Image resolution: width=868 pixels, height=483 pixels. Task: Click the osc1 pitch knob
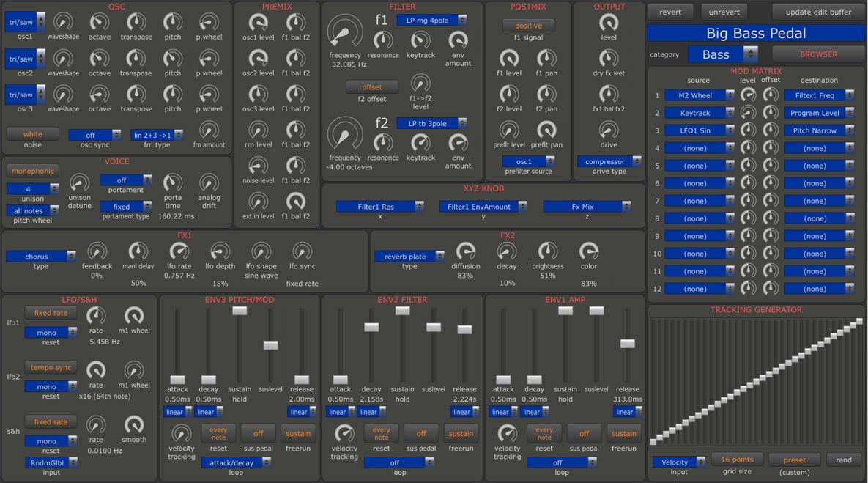pyautogui.click(x=173, y=22)
